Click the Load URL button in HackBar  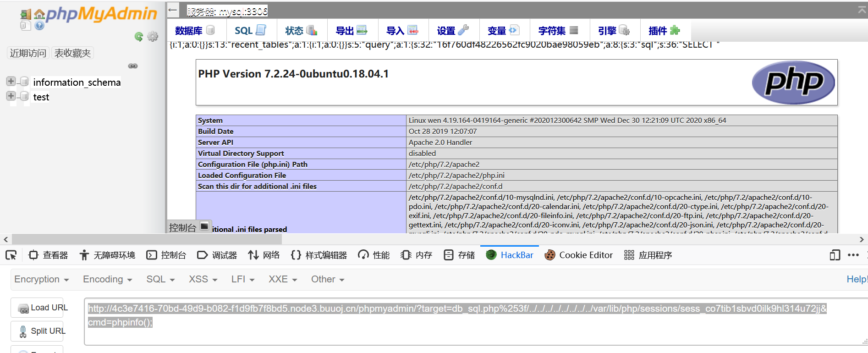(37, 308)
